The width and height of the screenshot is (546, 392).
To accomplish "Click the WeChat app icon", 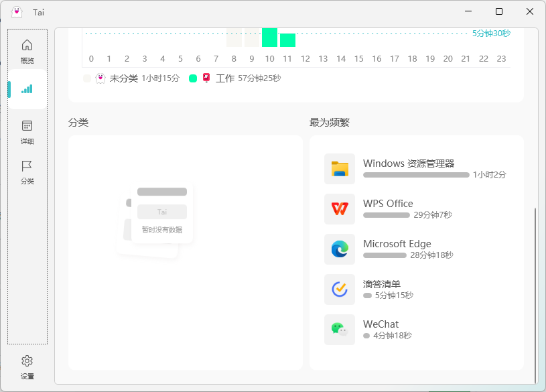I will [340, 330].
